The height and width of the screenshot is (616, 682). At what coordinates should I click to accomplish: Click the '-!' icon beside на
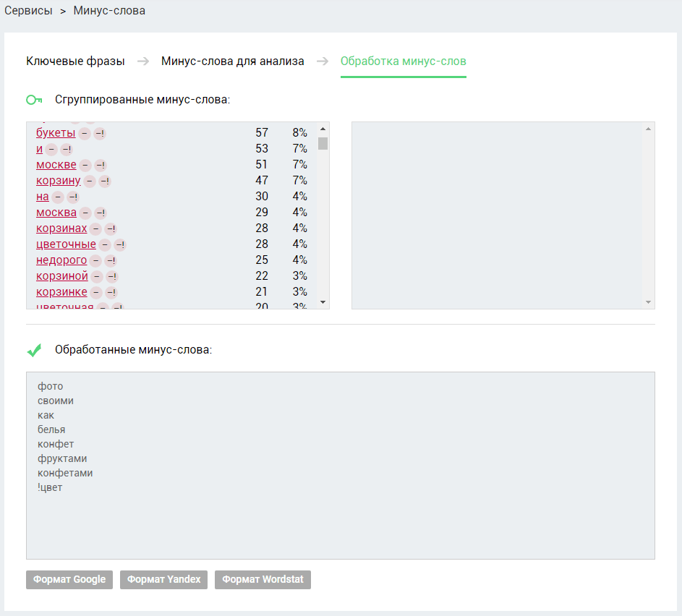(73, 197)
